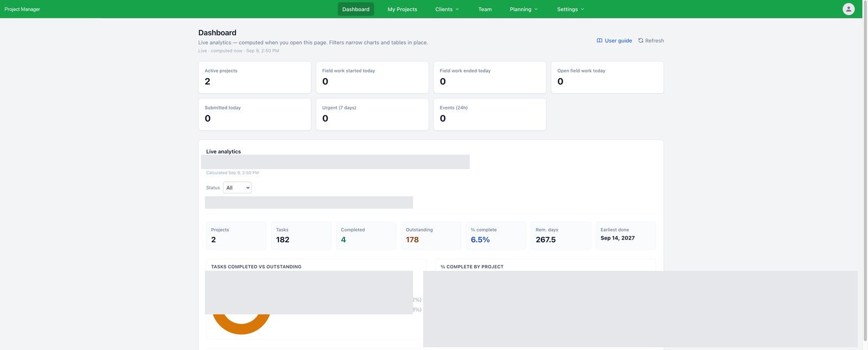The width and height of the screenshot is (868, 350).
Task: Open the User guide link
Action: (x=614, y=41)
